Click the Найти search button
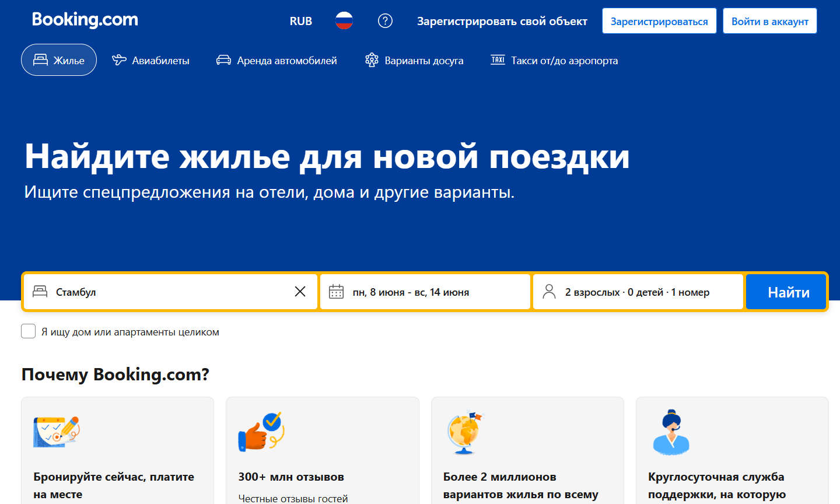 (786, 292)
